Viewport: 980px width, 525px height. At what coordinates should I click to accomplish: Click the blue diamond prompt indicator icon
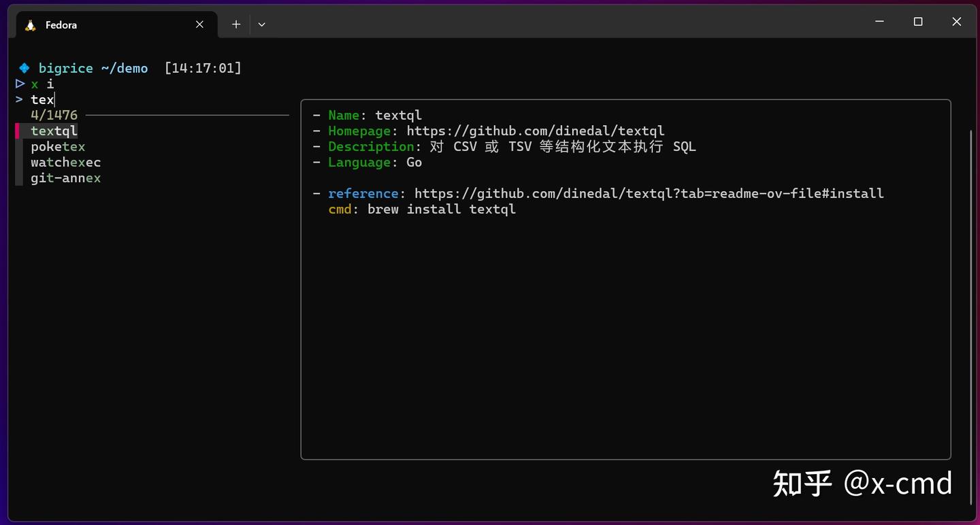point(24,67)
